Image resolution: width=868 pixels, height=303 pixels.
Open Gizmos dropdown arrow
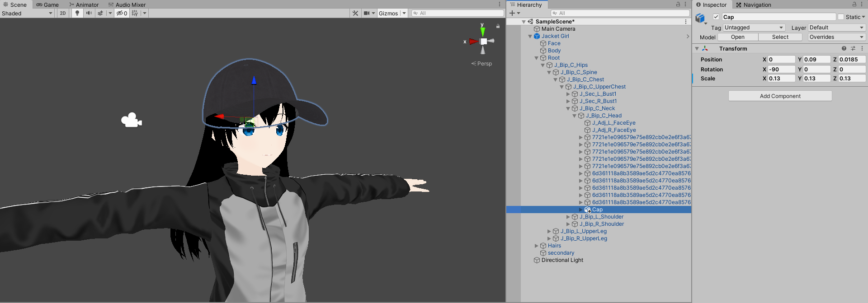coord(404,13)
